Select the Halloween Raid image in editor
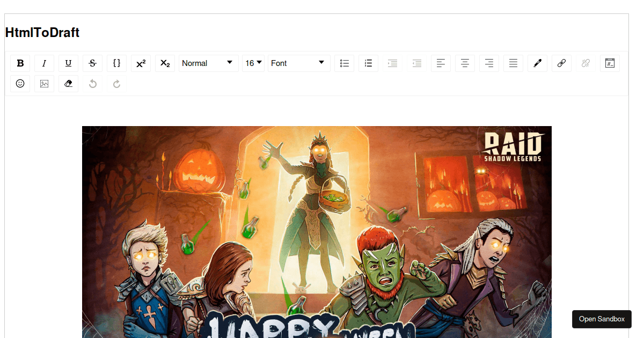Image resolution: width=644 pixels, height=338 pixels. point(317,231)
